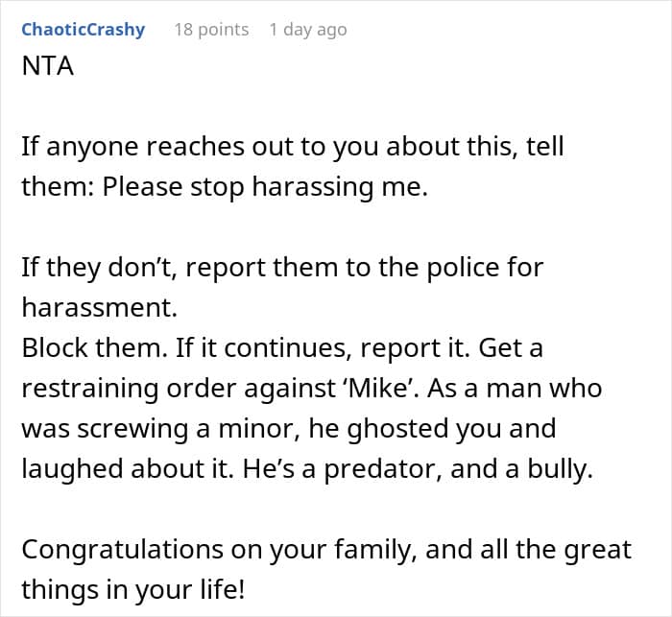Click the single word 'harassment.' line
The height and width of the screenshot is (617, 672).
[x=100, y=308]
